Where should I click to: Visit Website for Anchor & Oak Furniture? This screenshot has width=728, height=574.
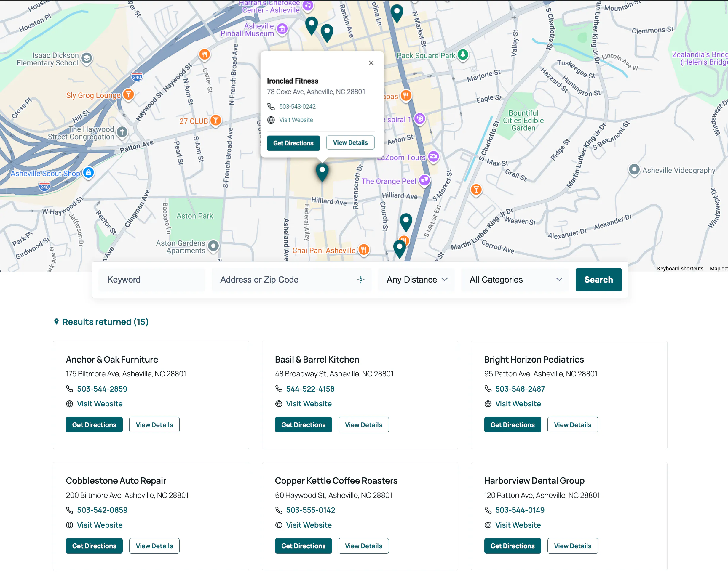(100, 404)
